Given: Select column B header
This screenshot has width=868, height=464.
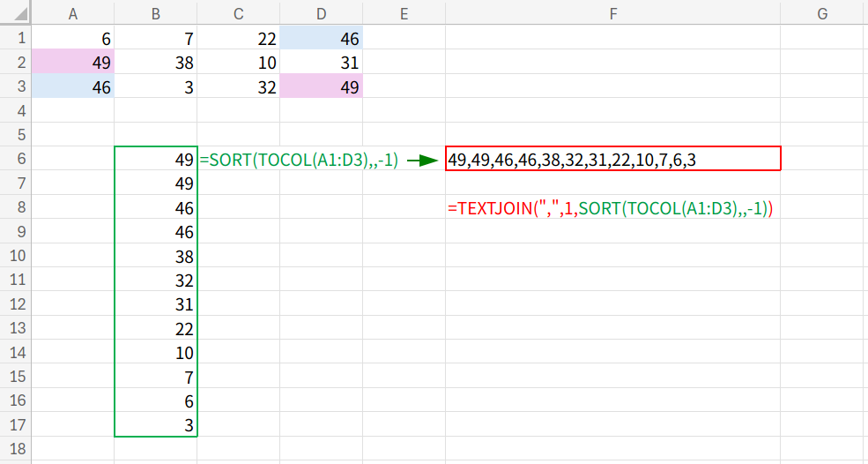Looking at the screenshot, I should (x=155, y=12).
